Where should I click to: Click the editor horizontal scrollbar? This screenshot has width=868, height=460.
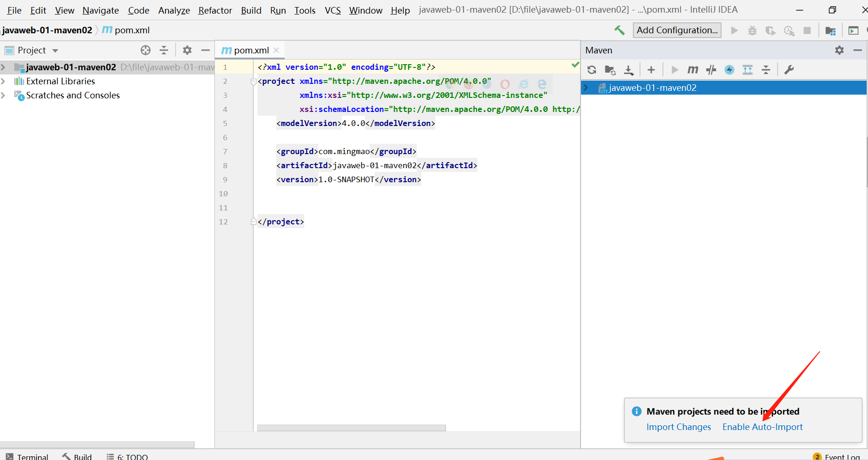pyautogui.click(x=351, y=428)
